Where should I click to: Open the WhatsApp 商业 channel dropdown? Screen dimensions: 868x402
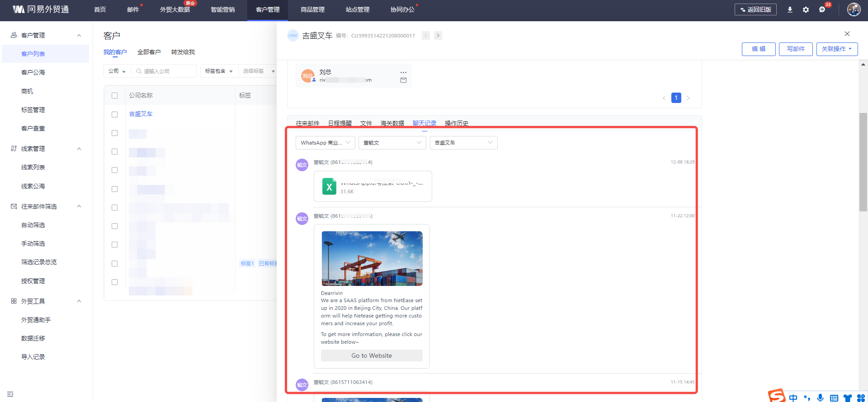click(x=325, y=143)
